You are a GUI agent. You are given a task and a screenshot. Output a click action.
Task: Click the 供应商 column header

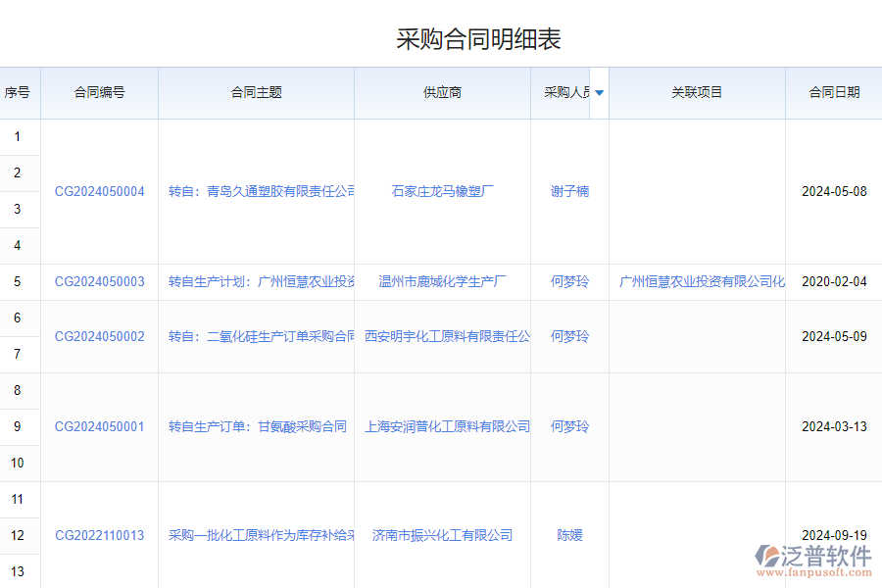442,93
